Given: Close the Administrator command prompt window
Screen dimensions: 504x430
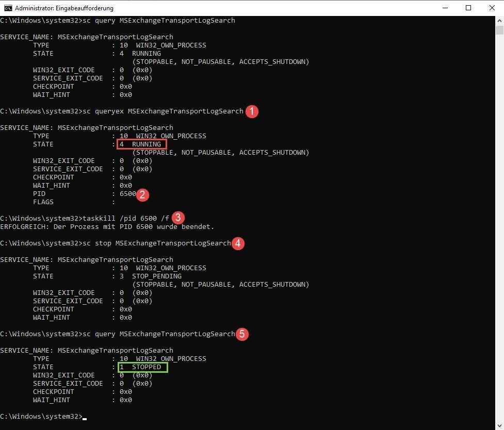Looking at the screenshot, I should (492, 8).
